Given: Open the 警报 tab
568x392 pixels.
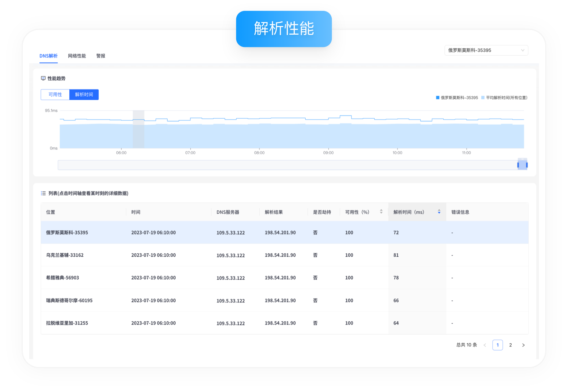Looking at the screenshot, I should coord(101,56).
